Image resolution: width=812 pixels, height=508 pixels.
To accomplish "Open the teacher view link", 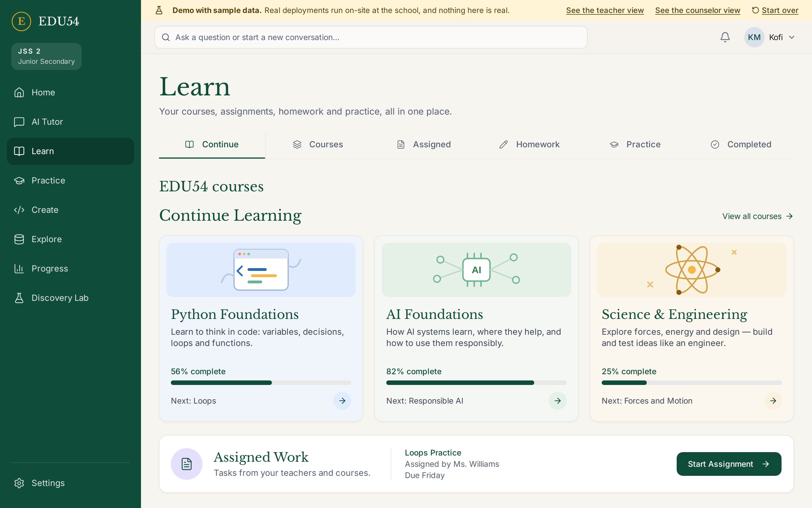I will (x=605, y=10).
